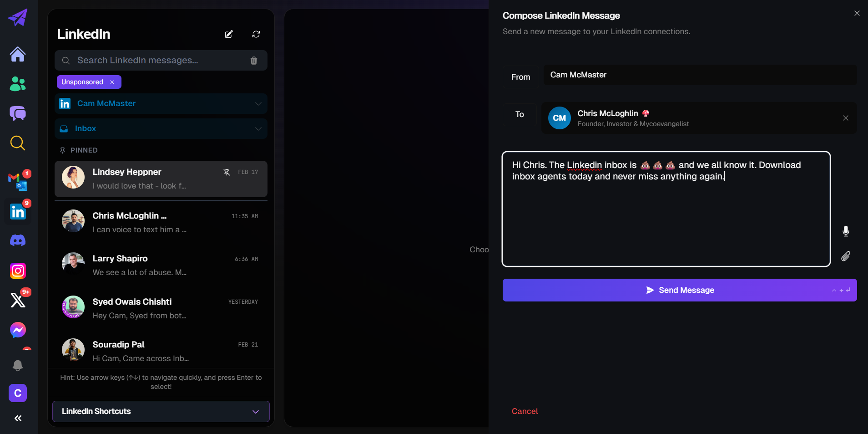The image size is (868, 434).
Task: Remove the Unsponsored filter chip
Action: click(112, 82)
